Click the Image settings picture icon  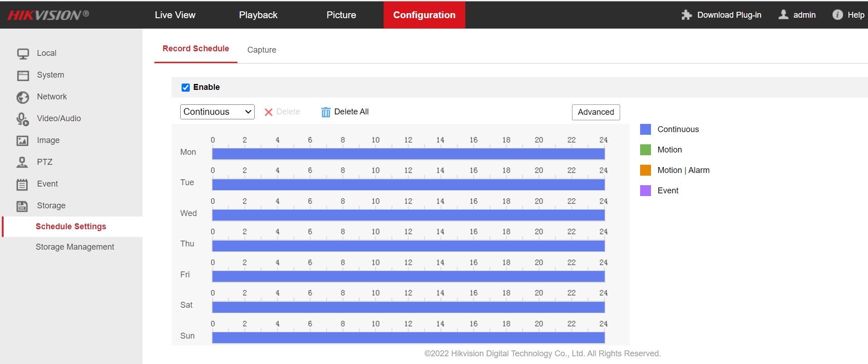tap(23, 141)
